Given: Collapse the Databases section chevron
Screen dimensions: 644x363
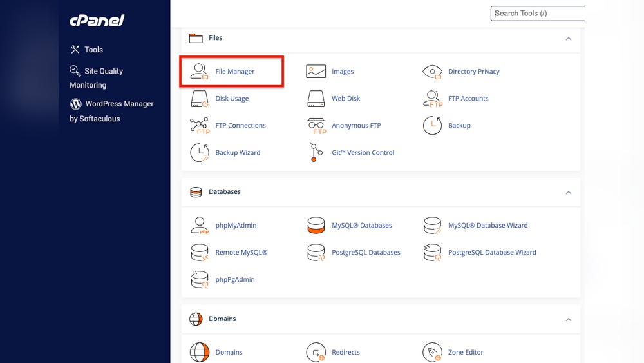Looking at the screenshot, I should pyautogui.click(x=569, y=193).
